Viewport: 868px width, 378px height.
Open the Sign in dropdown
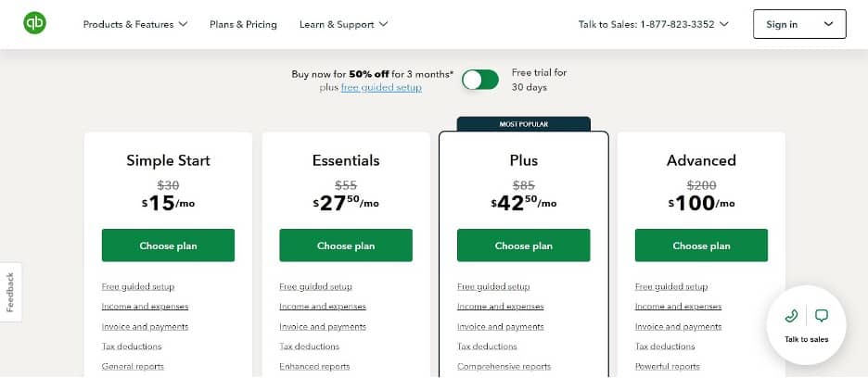click(798, 24)
